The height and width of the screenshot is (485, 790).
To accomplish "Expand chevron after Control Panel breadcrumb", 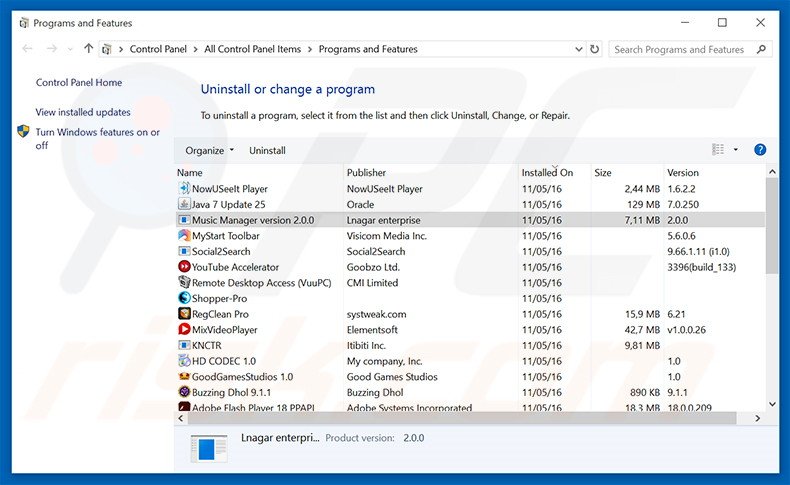I will [195, 49].
